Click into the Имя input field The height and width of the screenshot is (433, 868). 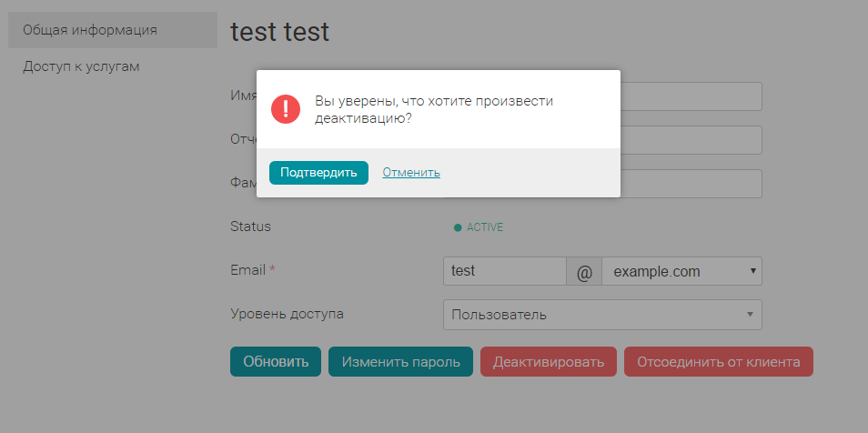[x=691, y=96]
